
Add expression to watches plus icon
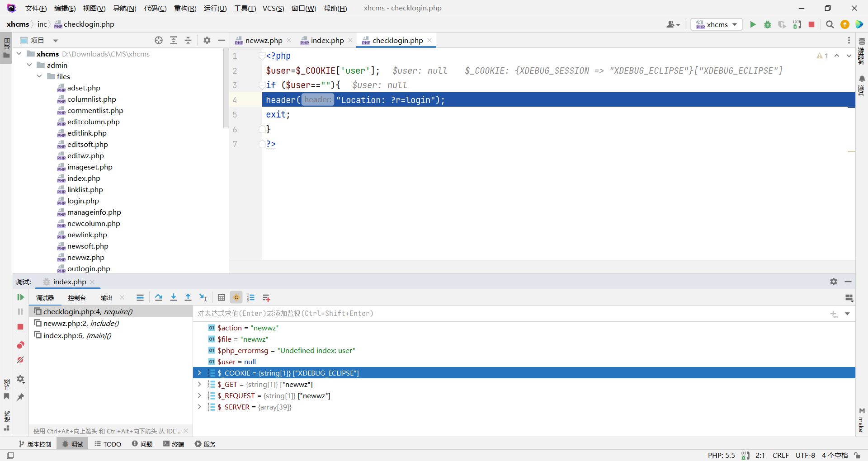834,314
